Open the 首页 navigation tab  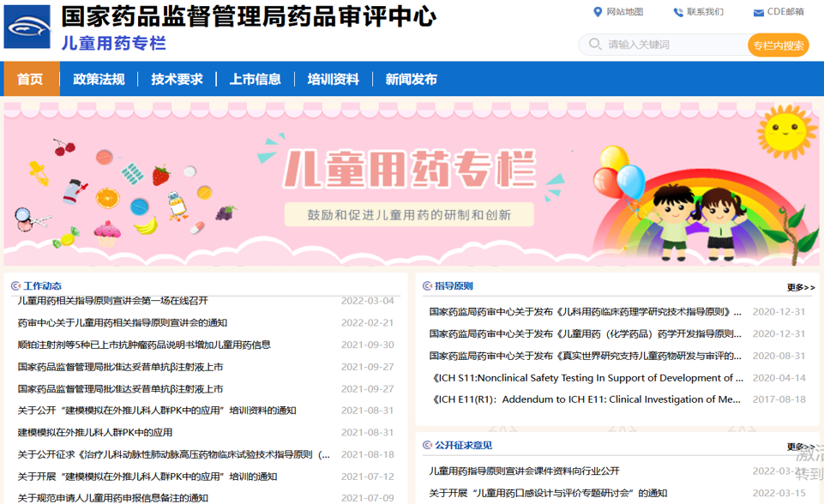(x=30, y=79)
